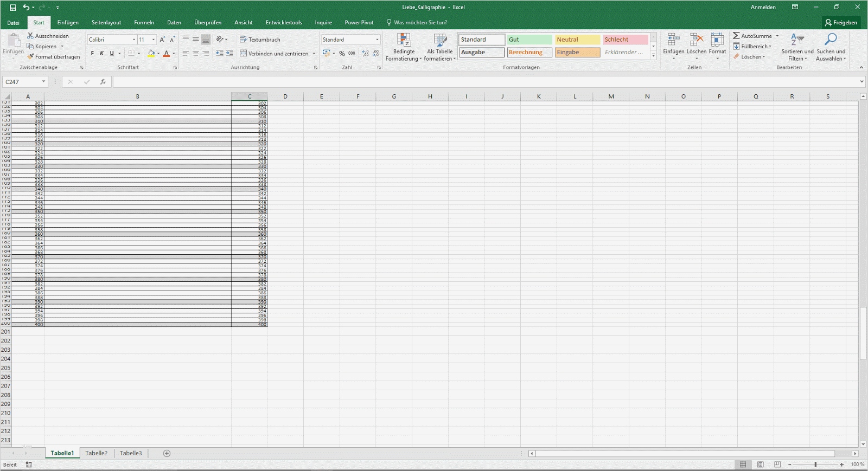
Task: Expand the formula bar
Action: [862, 82]
